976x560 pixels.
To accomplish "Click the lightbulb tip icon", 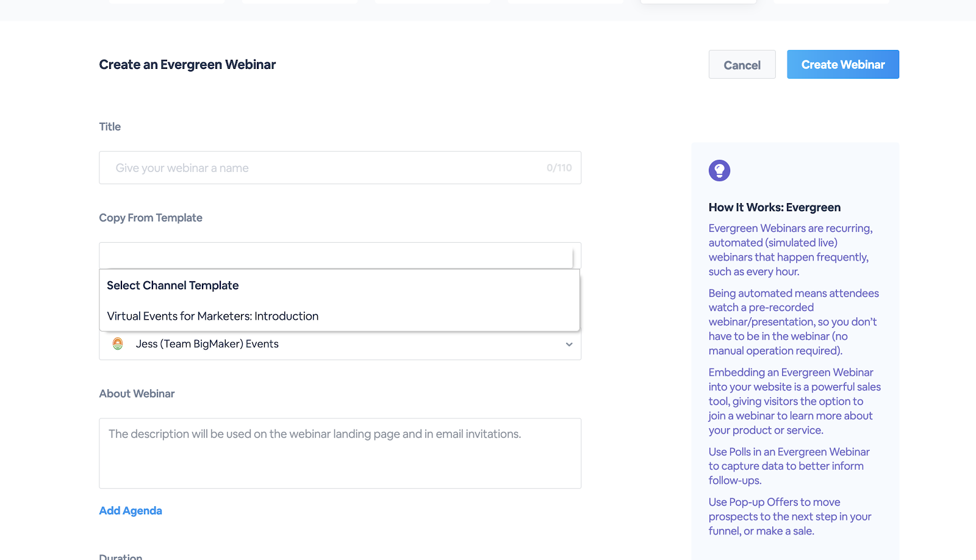I will pyautogui.click(x=719, y=171).
